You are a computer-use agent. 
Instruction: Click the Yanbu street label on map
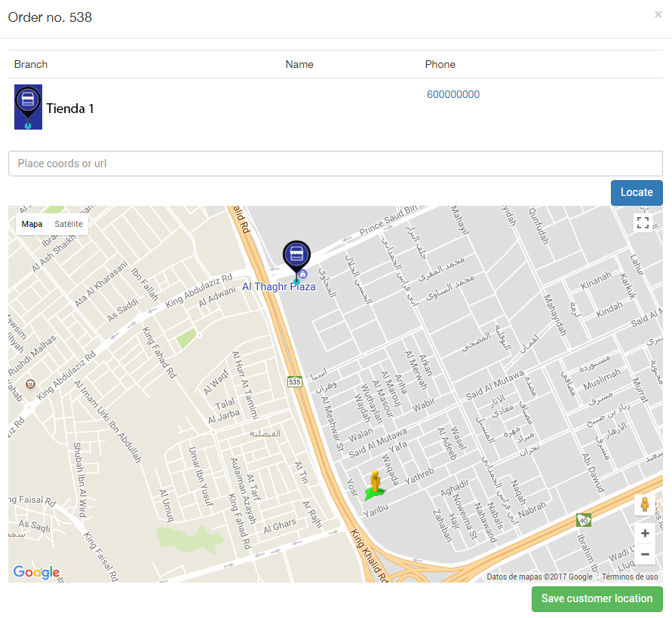(376, 510)
